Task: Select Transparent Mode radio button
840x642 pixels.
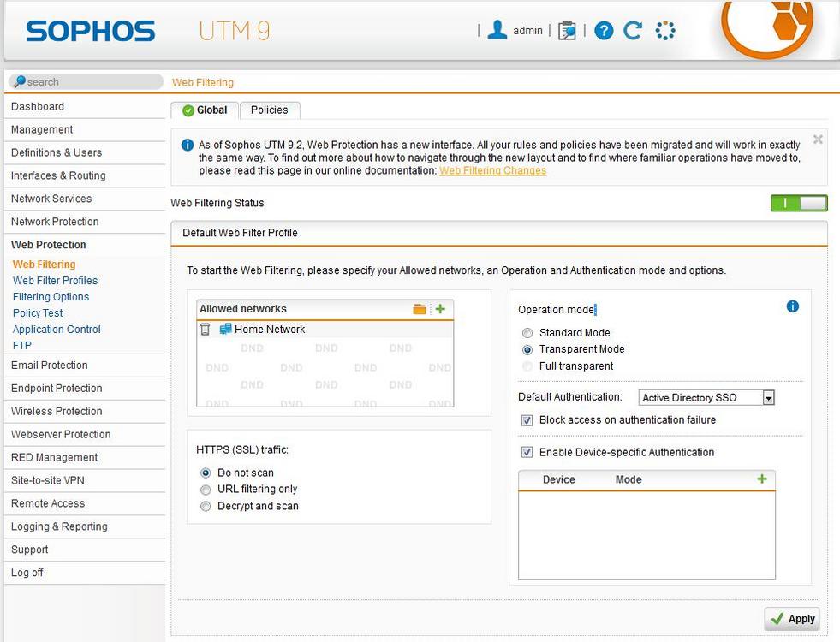Action: tap(527, 349)
